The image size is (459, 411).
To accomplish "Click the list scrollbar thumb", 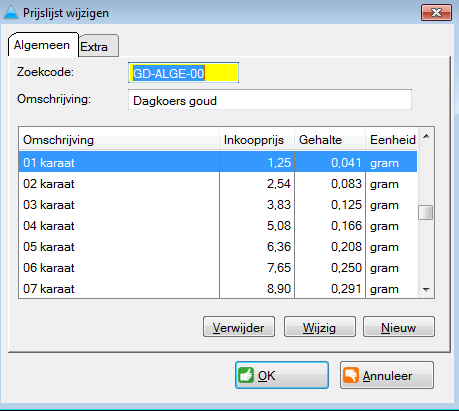I will [426, 213].
